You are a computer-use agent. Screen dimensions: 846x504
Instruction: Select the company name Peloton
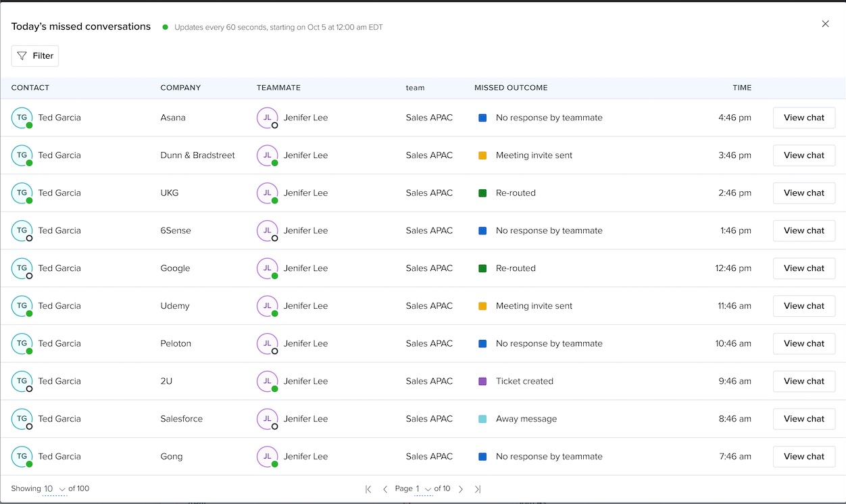(176, 344)
